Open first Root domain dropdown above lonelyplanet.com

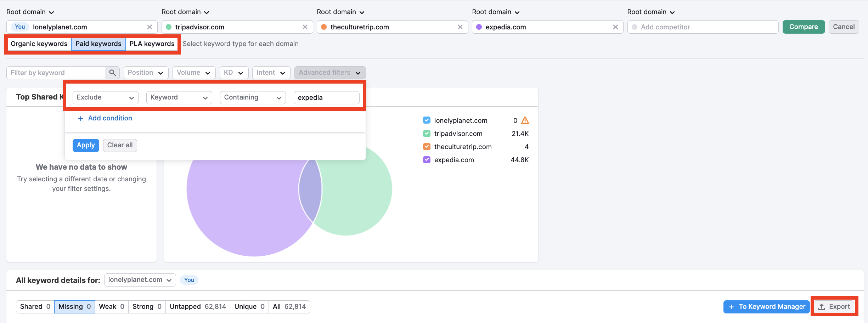(30, 12)
